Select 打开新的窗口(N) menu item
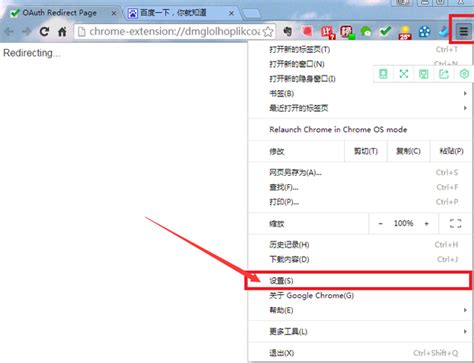Viewport: 474px width, 363px height. 361,64
